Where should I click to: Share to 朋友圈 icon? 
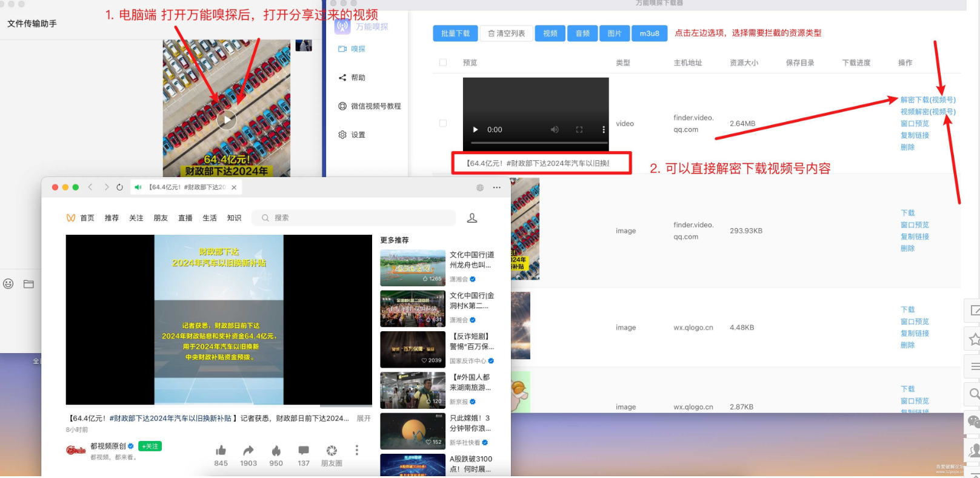pos(332,451)
